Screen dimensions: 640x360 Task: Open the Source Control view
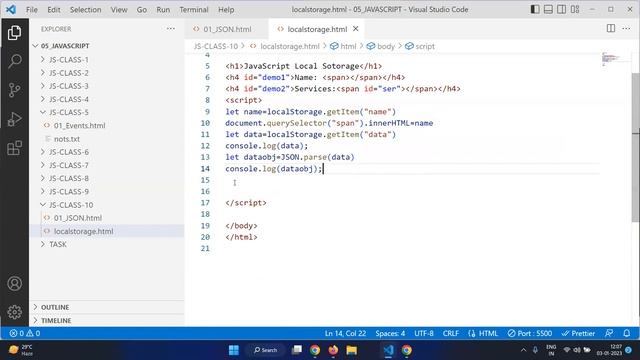pos(14,90)
